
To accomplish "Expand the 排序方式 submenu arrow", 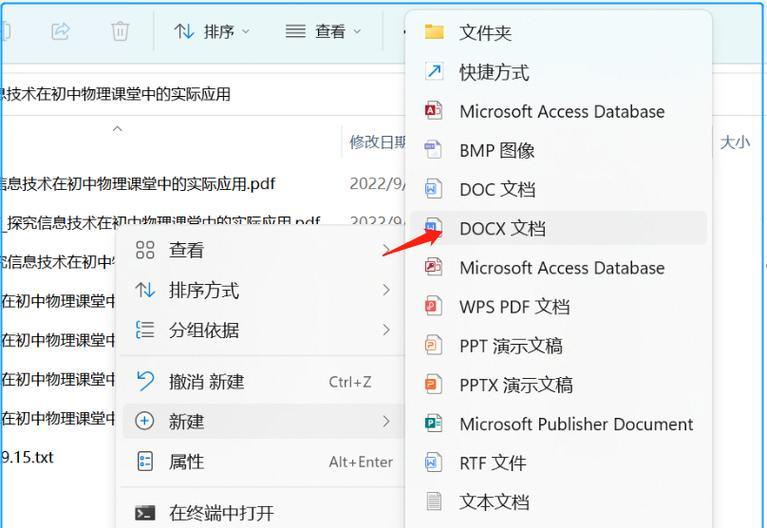I will point(386,290).
